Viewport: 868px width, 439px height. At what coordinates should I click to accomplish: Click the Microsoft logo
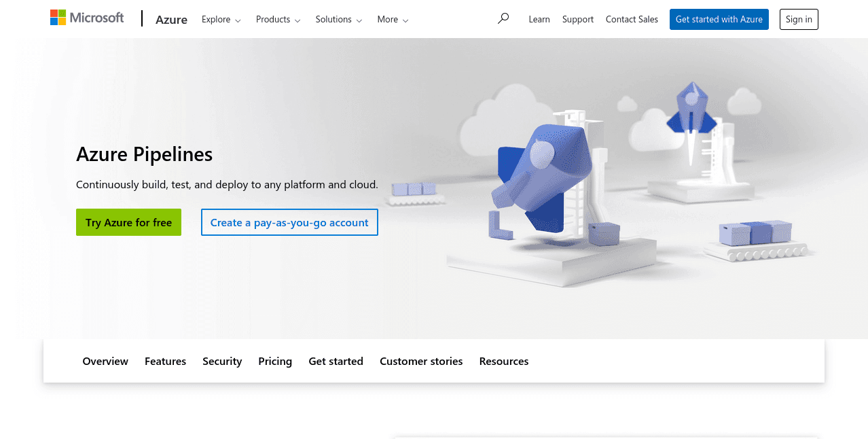point(87,18)
